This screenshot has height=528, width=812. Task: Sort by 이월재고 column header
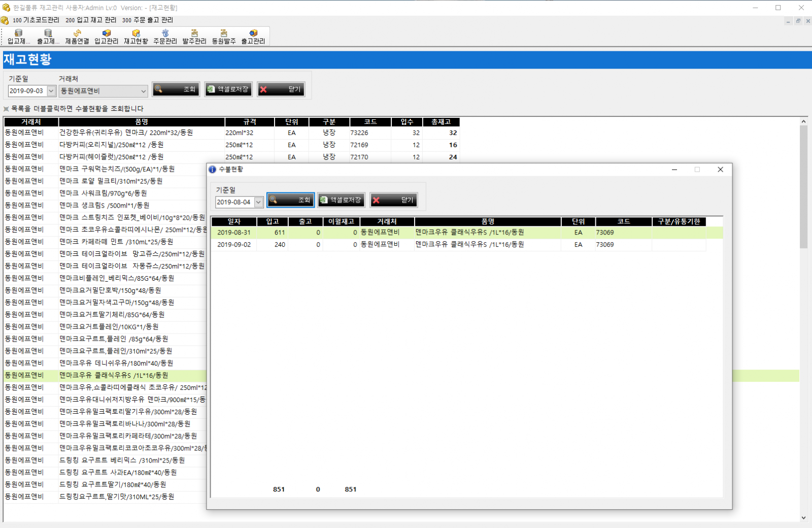pos(342,221)
